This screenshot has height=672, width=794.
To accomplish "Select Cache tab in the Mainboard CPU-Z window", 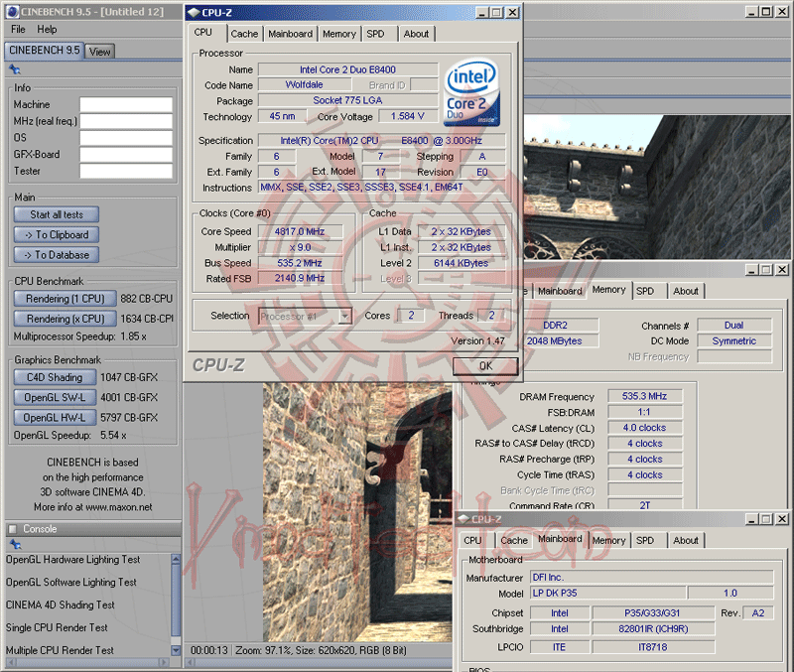I will click(514, 540).
